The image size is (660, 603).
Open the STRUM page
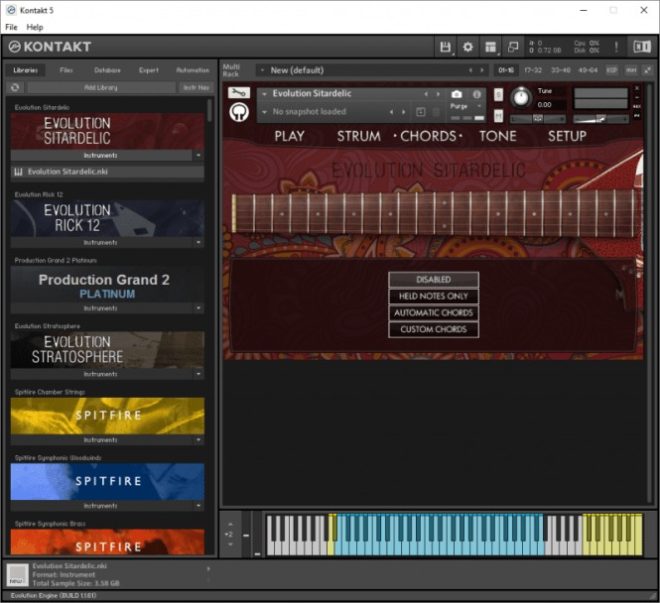[359, 136]
